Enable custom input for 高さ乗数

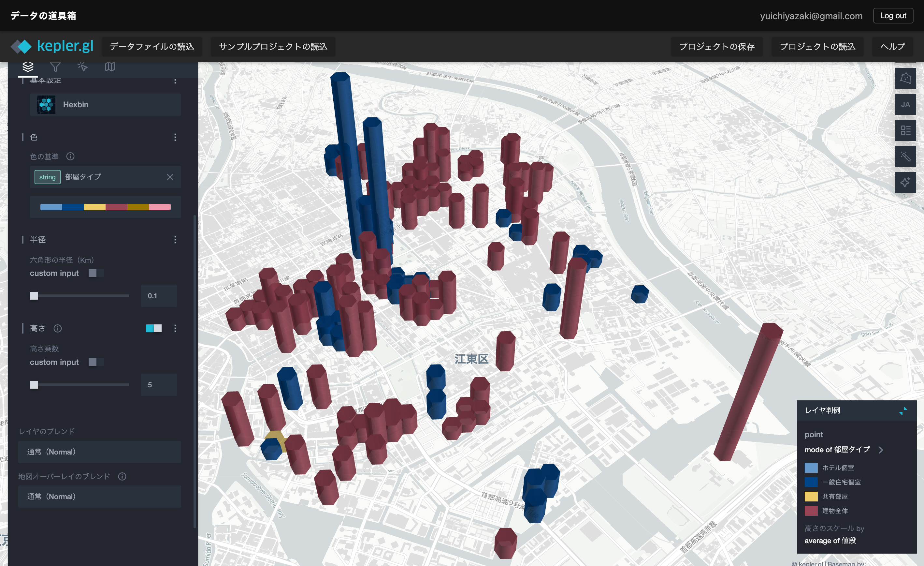click(96, 362)
